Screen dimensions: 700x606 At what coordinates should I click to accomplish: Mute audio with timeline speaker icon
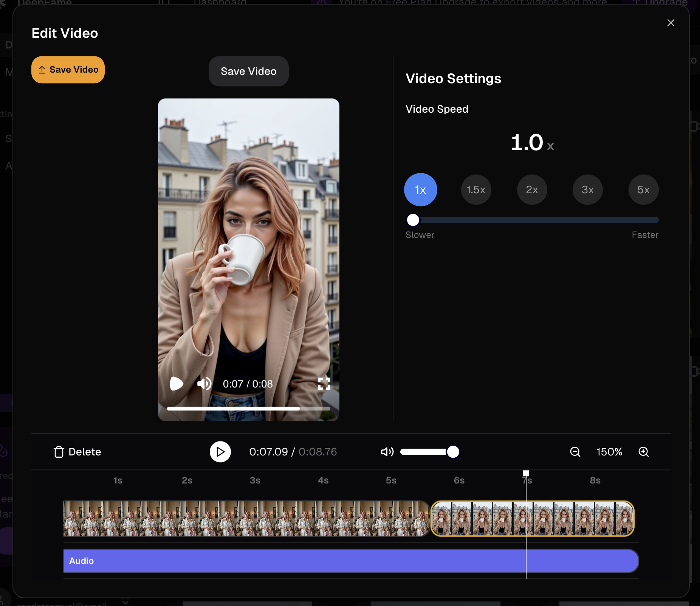[x=387, y=452]
